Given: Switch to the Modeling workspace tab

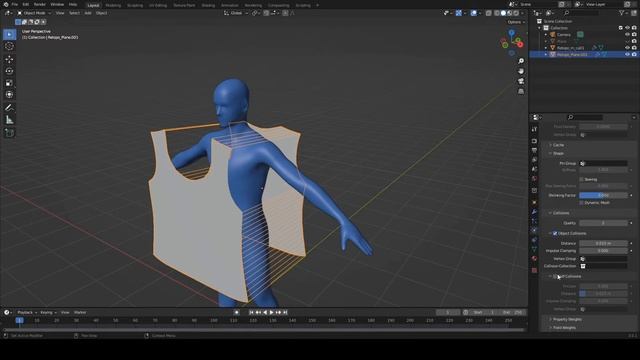Looking at the screenshot, I should click(x=113, y=5).
